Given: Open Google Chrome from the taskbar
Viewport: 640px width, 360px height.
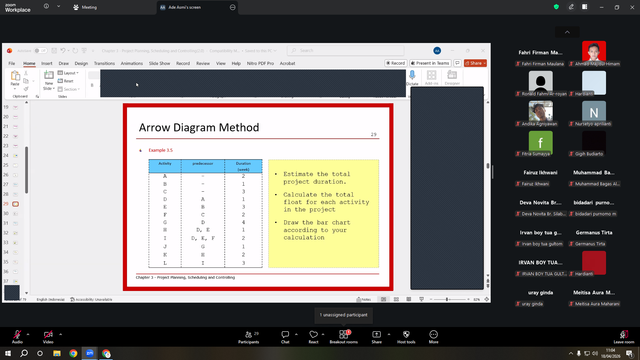Looking at the screenshot, I should point(73,353).
